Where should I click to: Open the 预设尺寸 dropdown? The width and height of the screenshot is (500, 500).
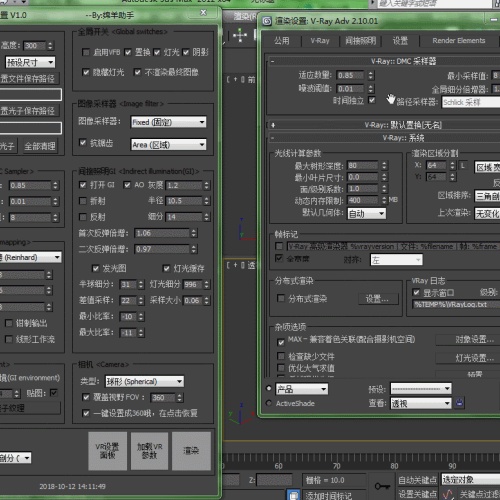(30, 62)
